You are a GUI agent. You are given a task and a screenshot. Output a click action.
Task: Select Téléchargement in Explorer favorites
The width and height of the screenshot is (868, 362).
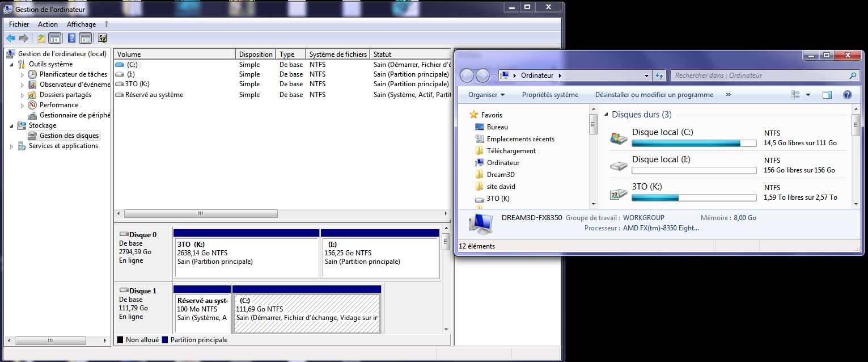coord(511,151)
